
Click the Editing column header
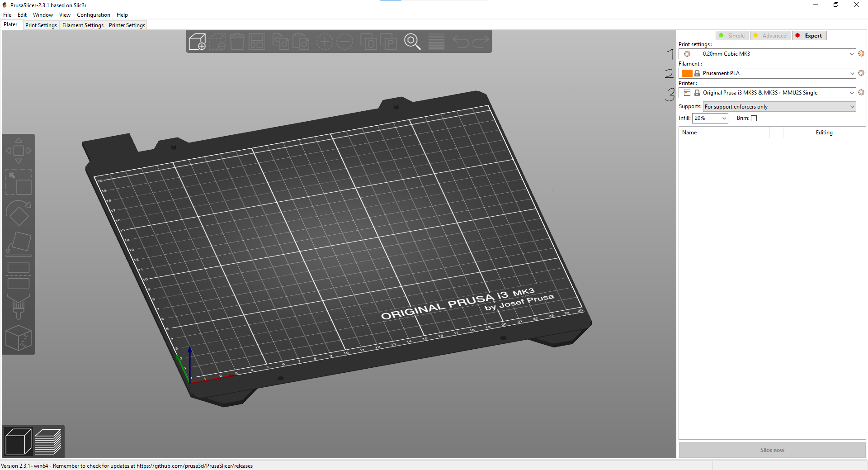point(824,133)
